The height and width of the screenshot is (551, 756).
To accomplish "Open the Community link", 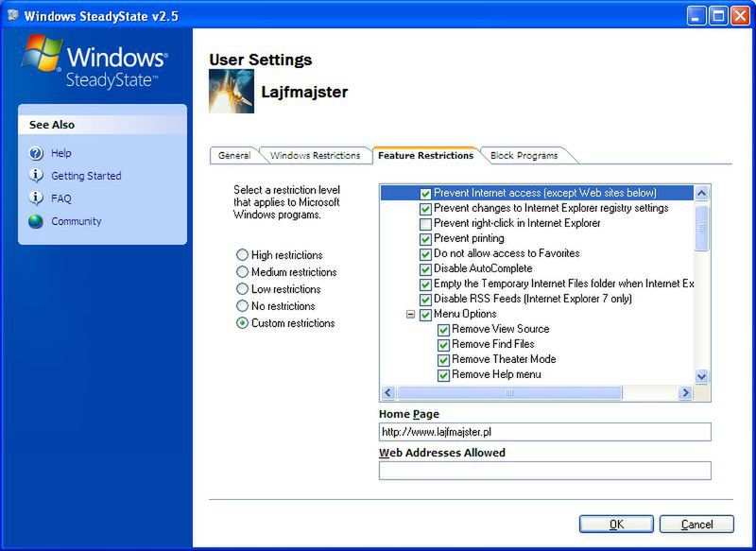I will pyautogui.click(x=77, y=221).
